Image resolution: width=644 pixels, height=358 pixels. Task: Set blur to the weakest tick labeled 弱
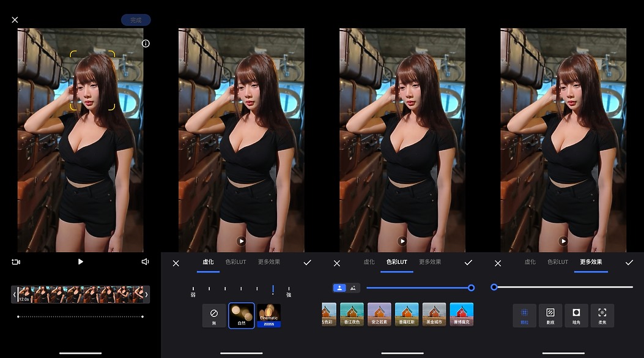click(x=193, y=291)
